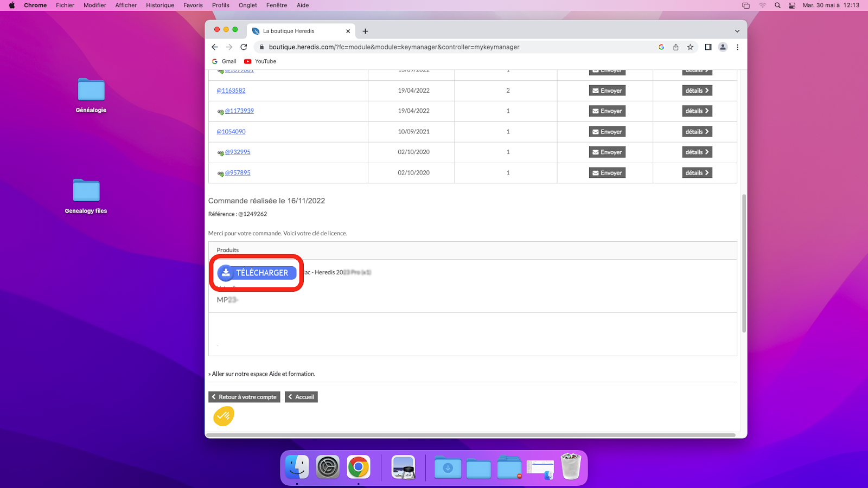Go back using the browser back arrow

[215, 47]
